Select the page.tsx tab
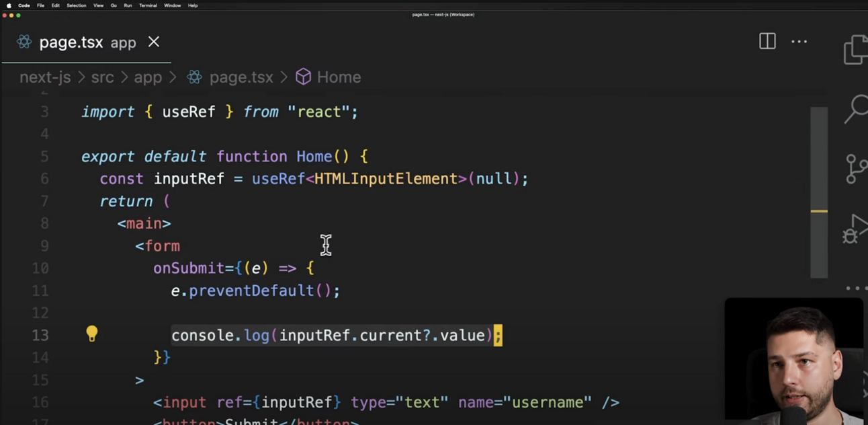868x425 pixels. tap(71, 42)
